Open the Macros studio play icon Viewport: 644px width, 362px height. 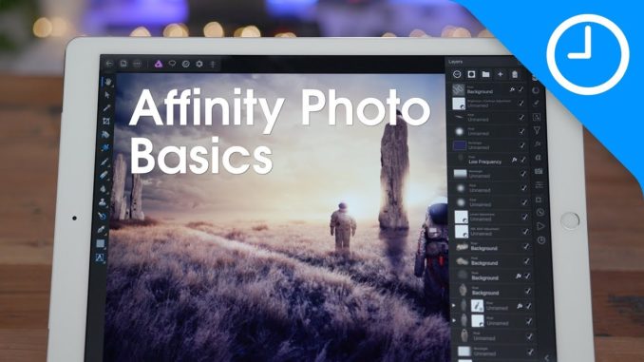(540, 226)
